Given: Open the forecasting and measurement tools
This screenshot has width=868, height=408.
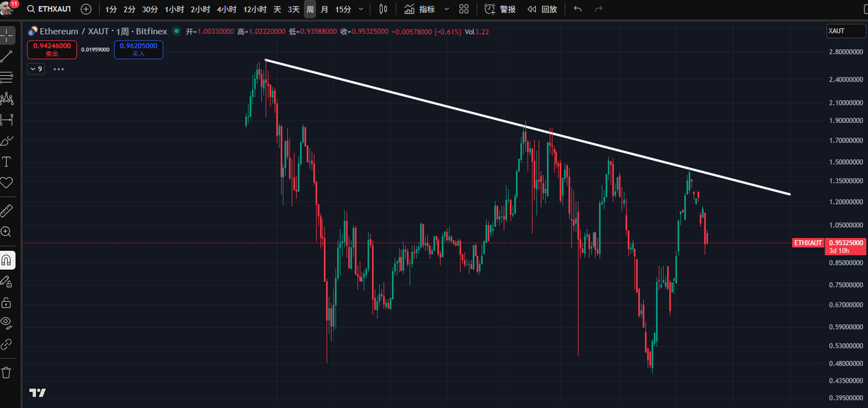Looking at the screenshot, I should pyautogui.click(x=7, y=119).
